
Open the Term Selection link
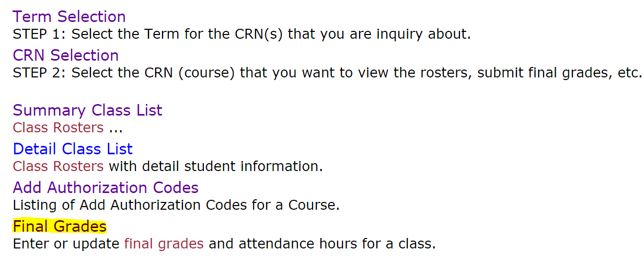click(69, 17)
